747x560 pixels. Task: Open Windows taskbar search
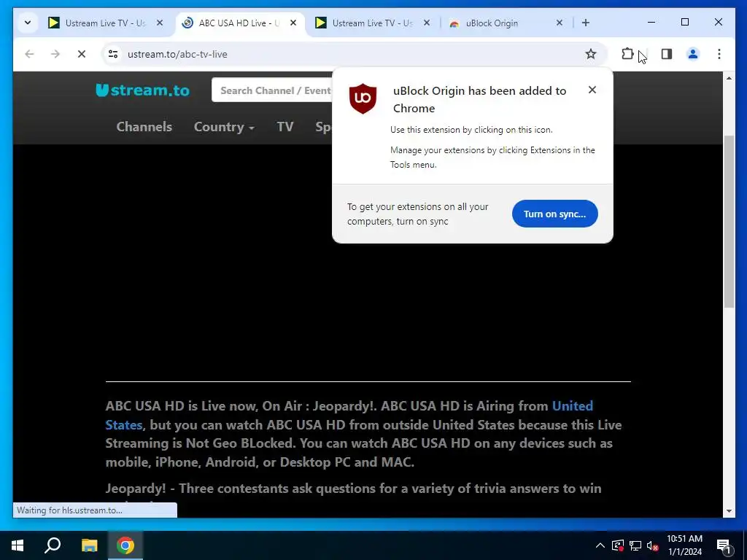[53, 545]
